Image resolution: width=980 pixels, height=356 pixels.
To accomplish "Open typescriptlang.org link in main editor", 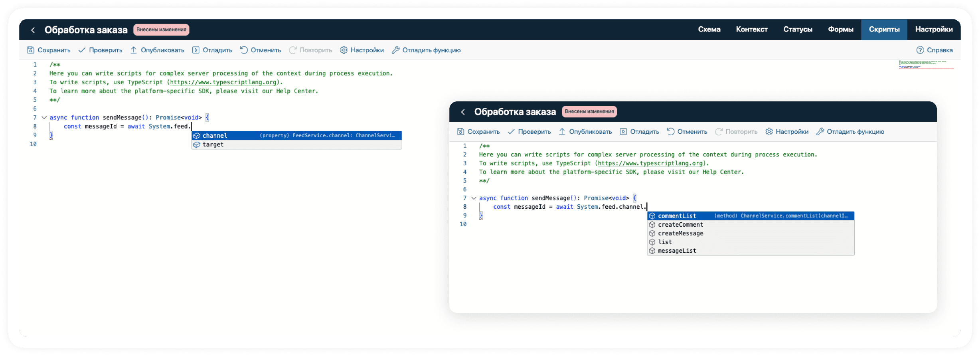I will pos(223,82).
